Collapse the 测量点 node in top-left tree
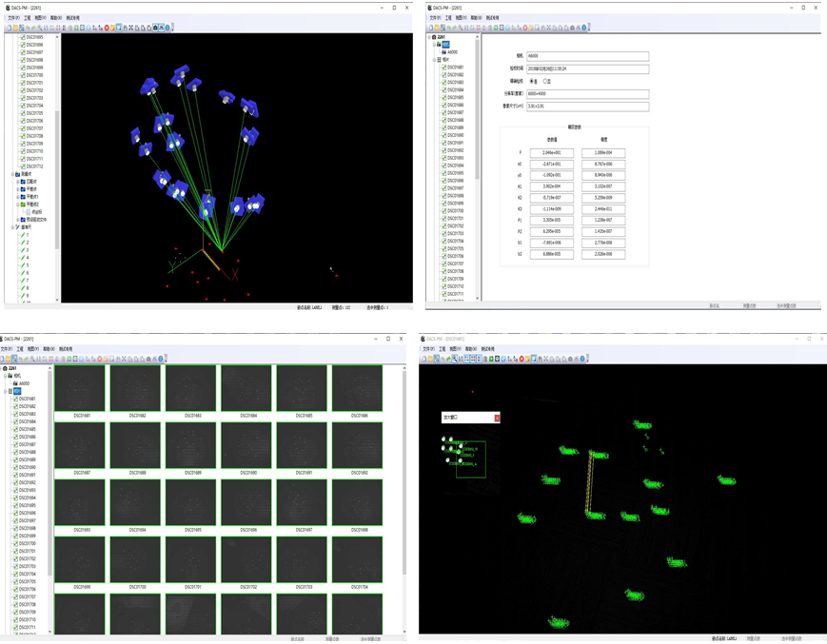Viewport: 827px width, 644px height. tap(12, 174)
